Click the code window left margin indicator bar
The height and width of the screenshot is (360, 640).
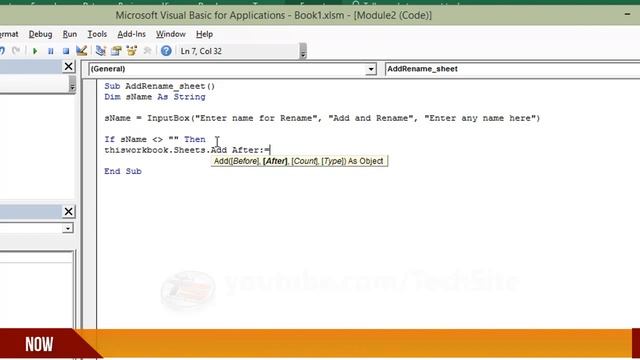(89, 204)
